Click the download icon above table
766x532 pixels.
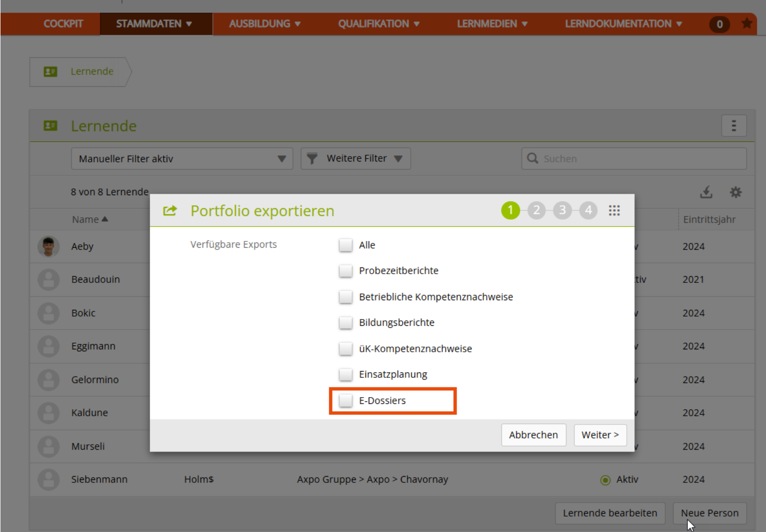click(706, 192)
